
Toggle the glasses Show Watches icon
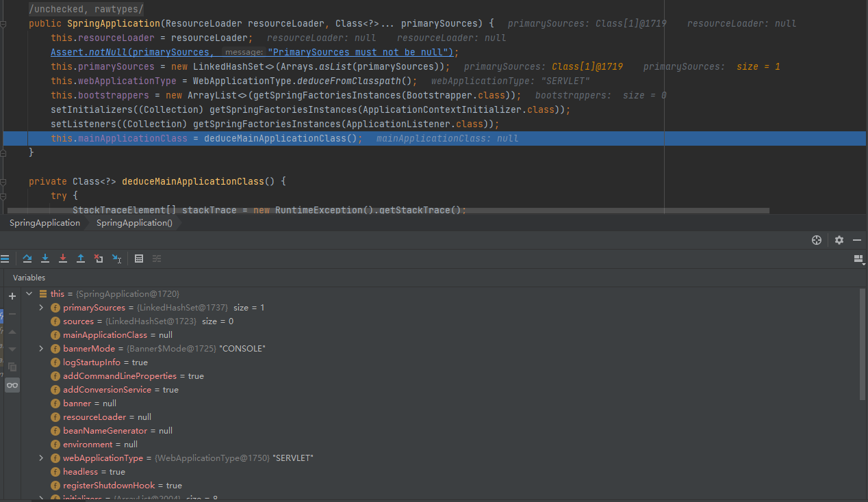[x=12, y=386]
